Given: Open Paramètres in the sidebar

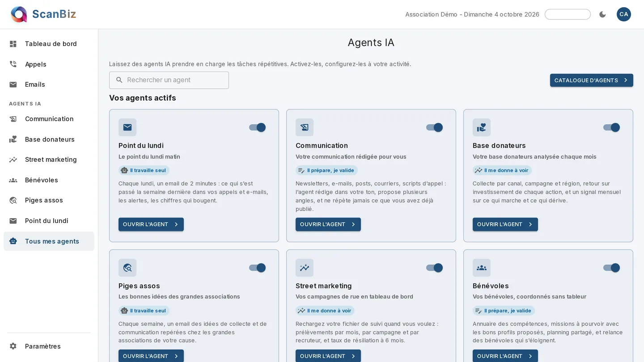Looking at the screenshot, I should point(49,346).
